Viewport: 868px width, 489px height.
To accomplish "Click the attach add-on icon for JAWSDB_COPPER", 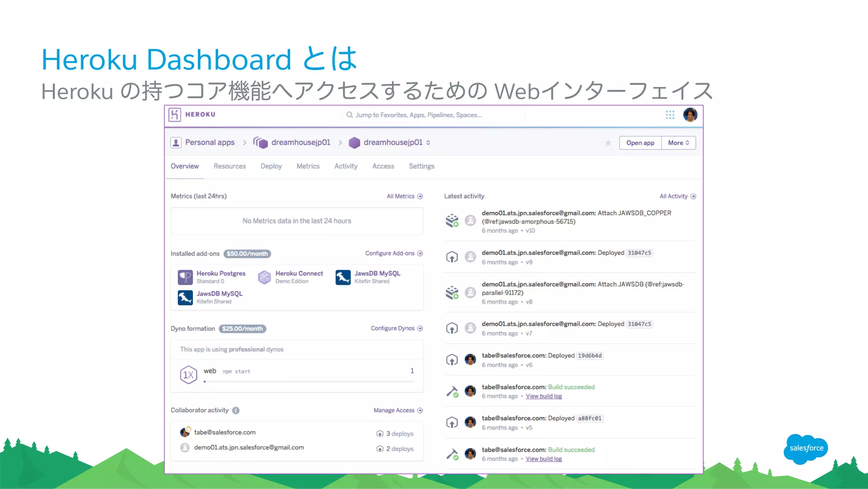I will click(452, 221).
